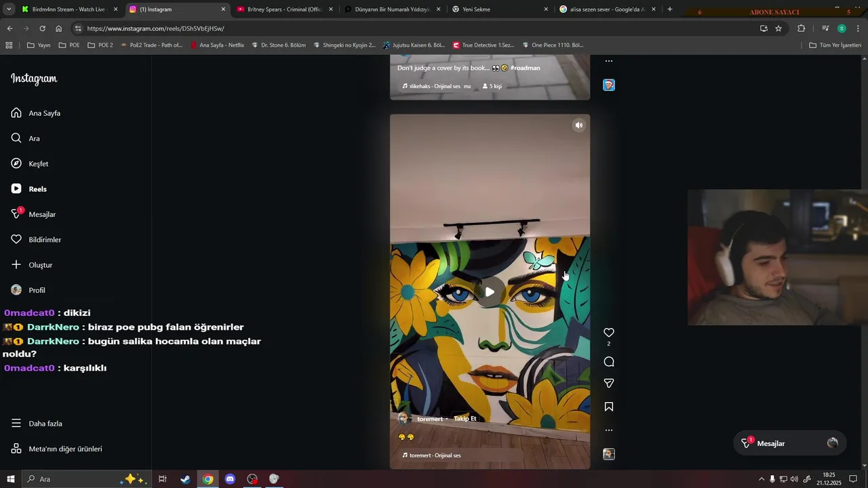
Task: Click the browser home button
Action: pos(58,28)
